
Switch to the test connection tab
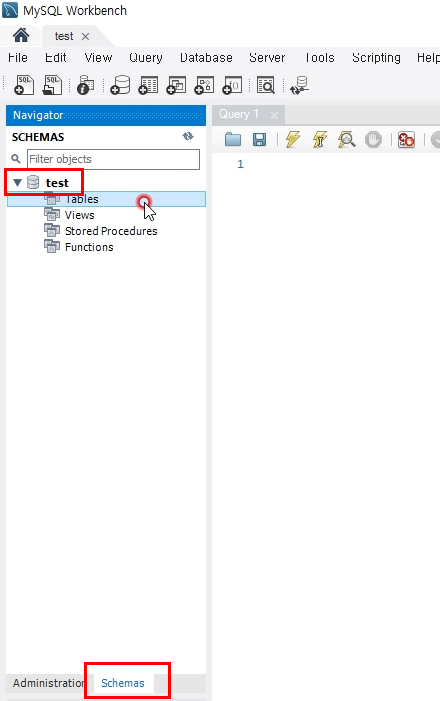(63, 36)
